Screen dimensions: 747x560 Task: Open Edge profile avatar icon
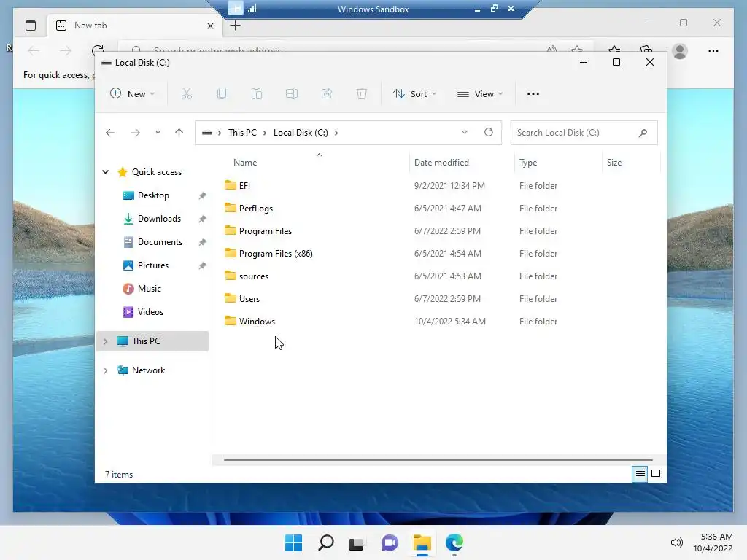(x=680, y=51)
